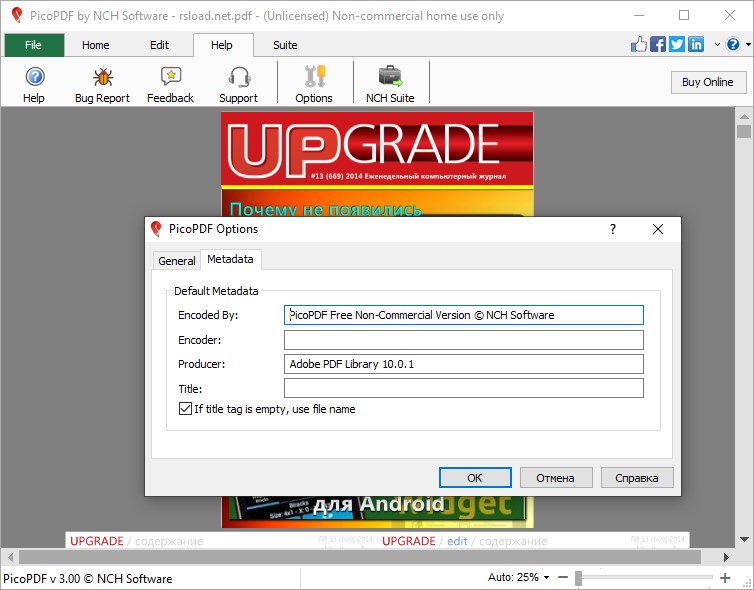Click the UPGRADE magazine cover page
Screen dimensions: 754x590
coord(377,163)
